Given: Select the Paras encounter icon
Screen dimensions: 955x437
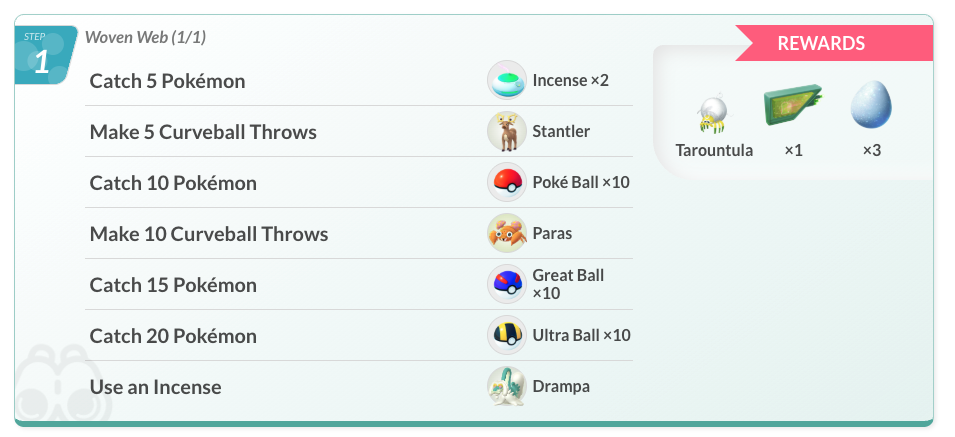Looking at the screenshot, I should (x=507, y=233).
